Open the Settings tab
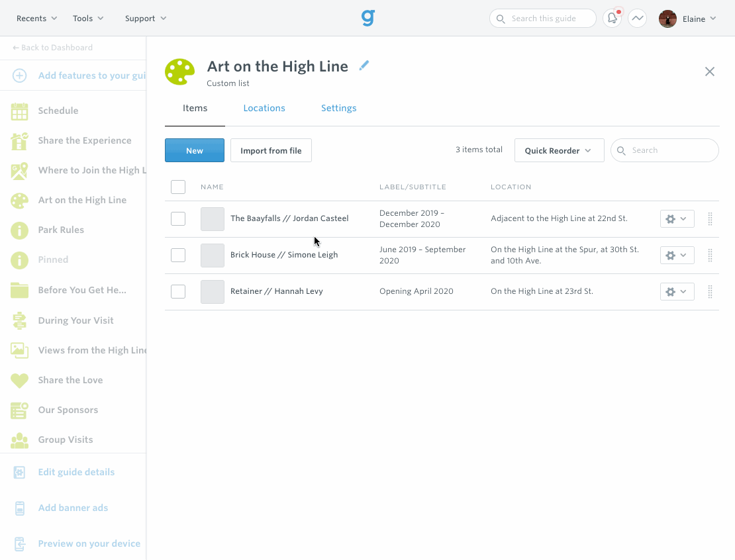Screen dimensions: 735x560 (338, 108)
